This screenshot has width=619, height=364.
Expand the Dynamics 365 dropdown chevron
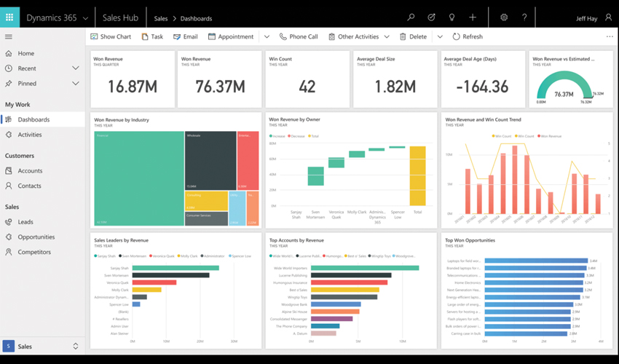[85, 18]
